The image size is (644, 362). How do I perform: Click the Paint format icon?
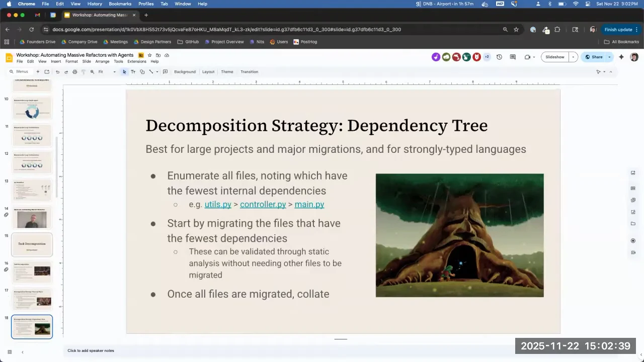[84, 72]
